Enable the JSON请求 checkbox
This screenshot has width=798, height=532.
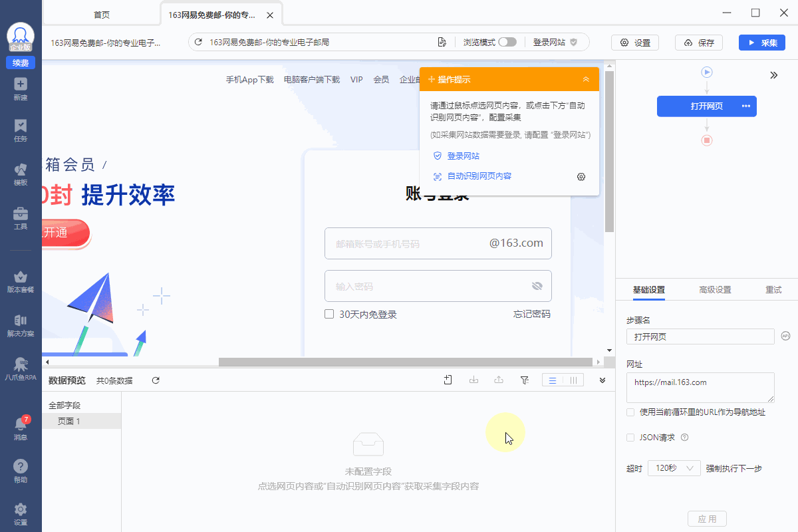tap(630, 438)
